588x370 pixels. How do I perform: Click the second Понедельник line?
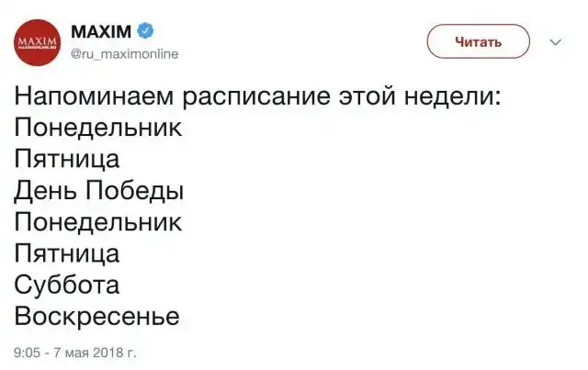pyautogui.click(x=97, y=222)
